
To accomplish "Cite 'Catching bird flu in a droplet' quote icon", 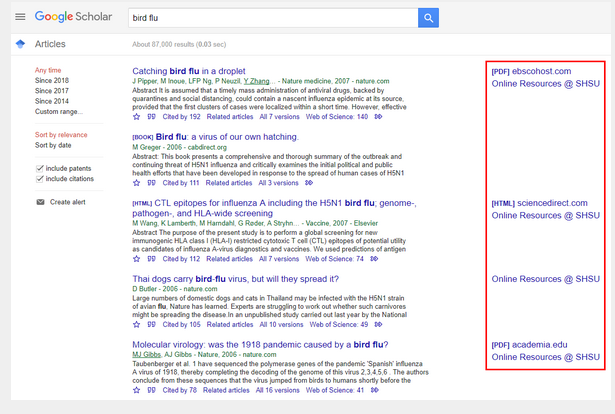I will tap(151, 117).
